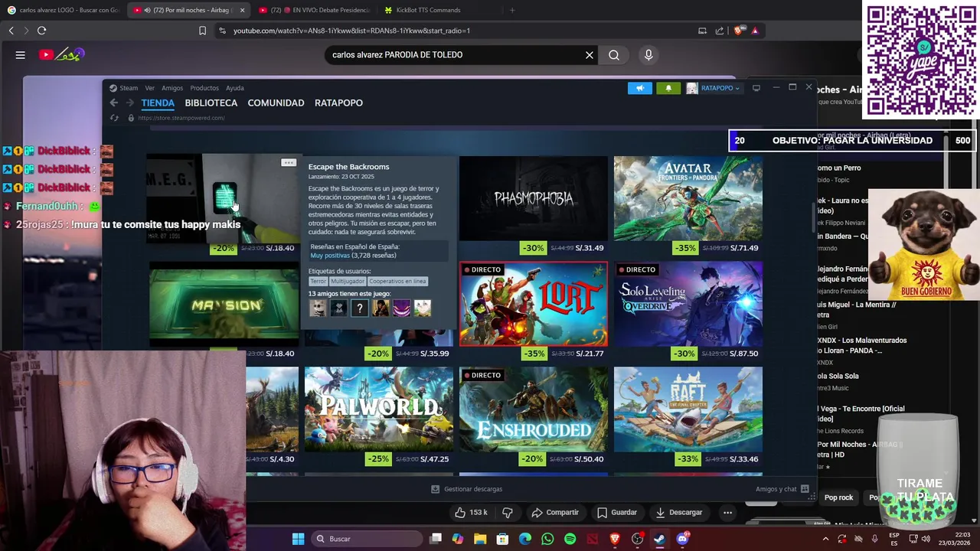Select the Multijugador user tag
The image size is (980, 551).
point(348,282)
